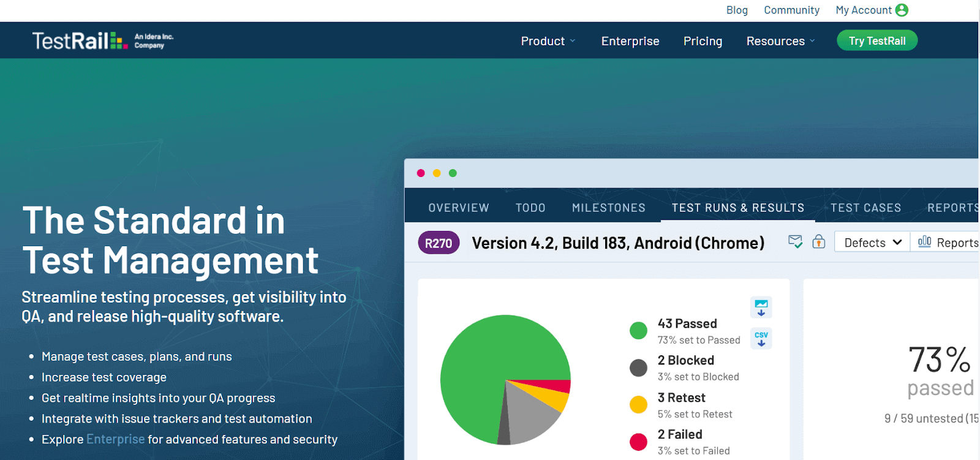Click 'The Standard in Test Management' headline
The width and height of the screenshot is (980, 460).
170,240
